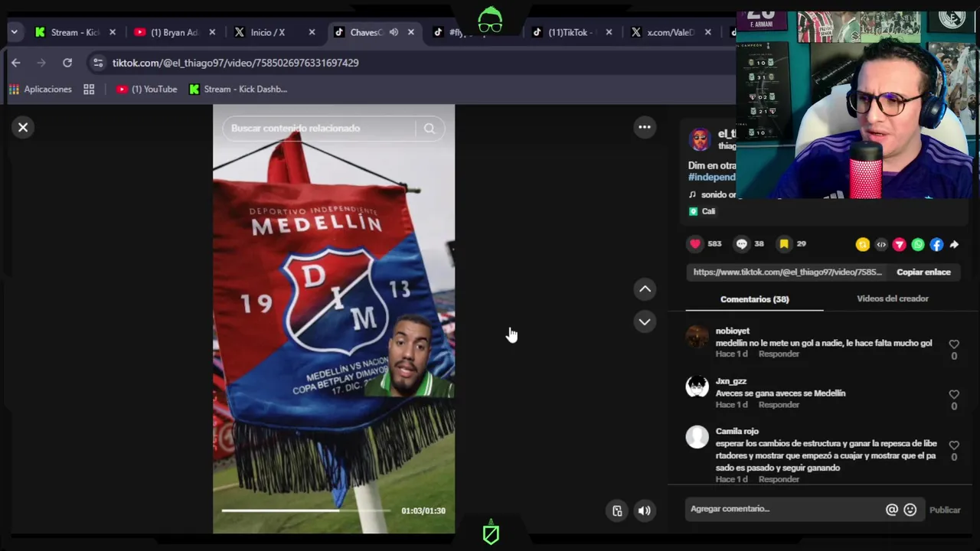980x551 pixels.
Task: Click the sonido original music link
Action: (x=712, y=195)
